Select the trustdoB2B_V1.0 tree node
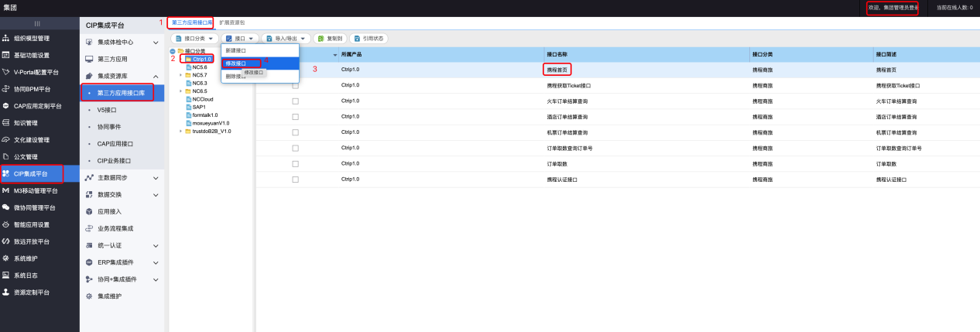Image resolution: width=980 pixels, height=332 pixels. (211, 132)
